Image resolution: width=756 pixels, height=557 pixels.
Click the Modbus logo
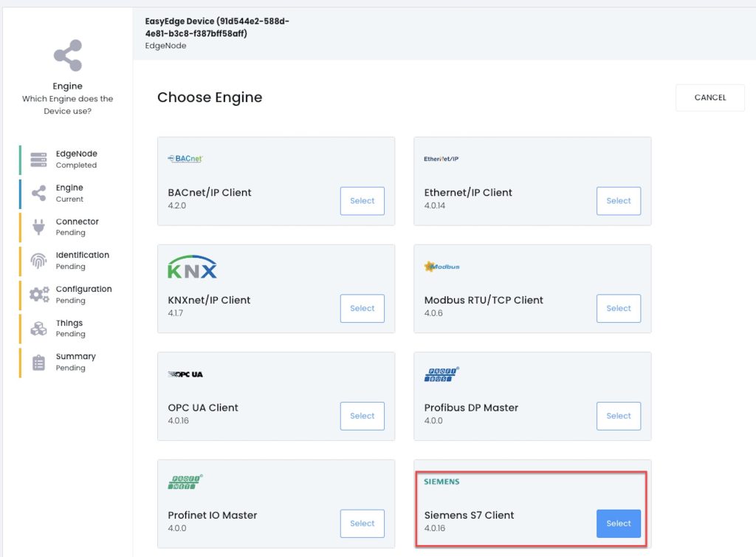[x=441, y=266]
